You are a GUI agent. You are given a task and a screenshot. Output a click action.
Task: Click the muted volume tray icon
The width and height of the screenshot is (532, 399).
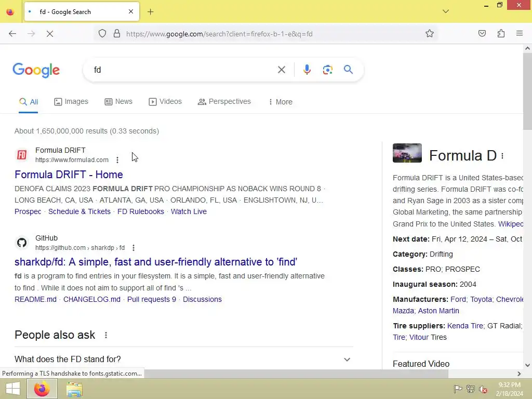coord(483,389)
